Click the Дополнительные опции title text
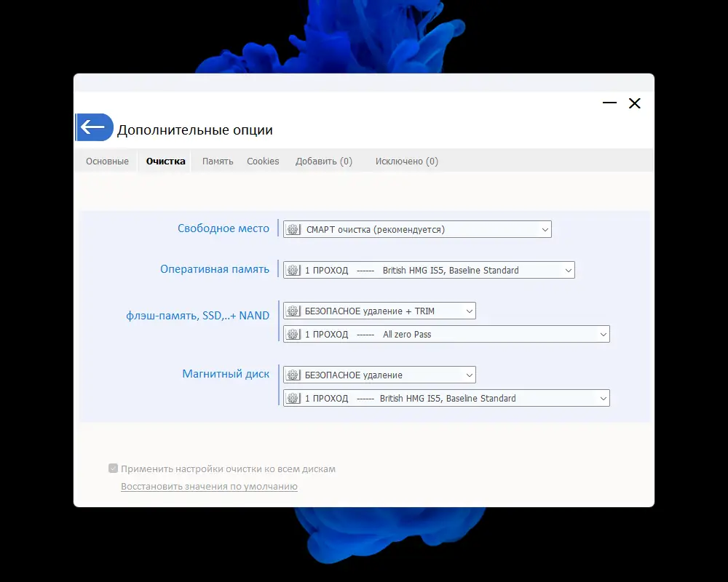This screenshot has width=728, height=582. [195, 130]
